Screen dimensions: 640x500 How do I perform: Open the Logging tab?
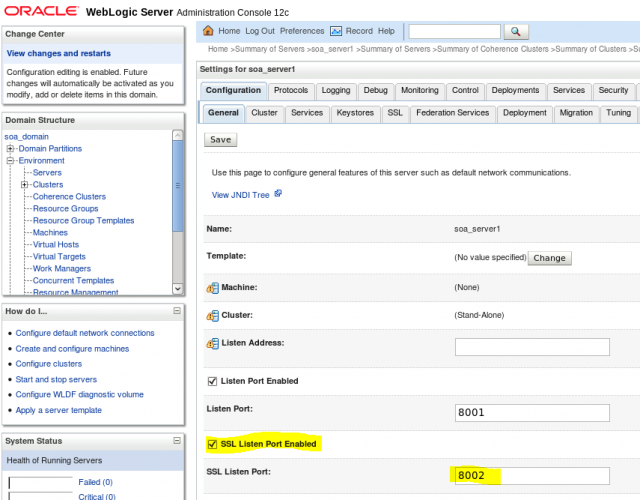pos(336,90)
